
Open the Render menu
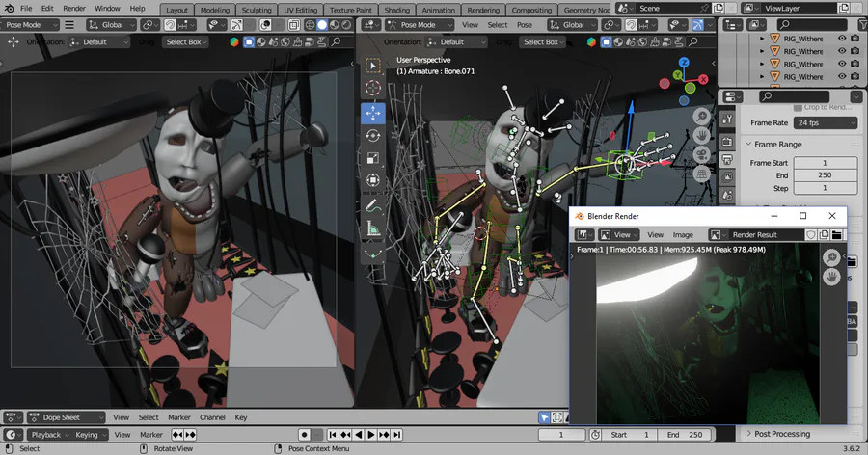[74, 9]
